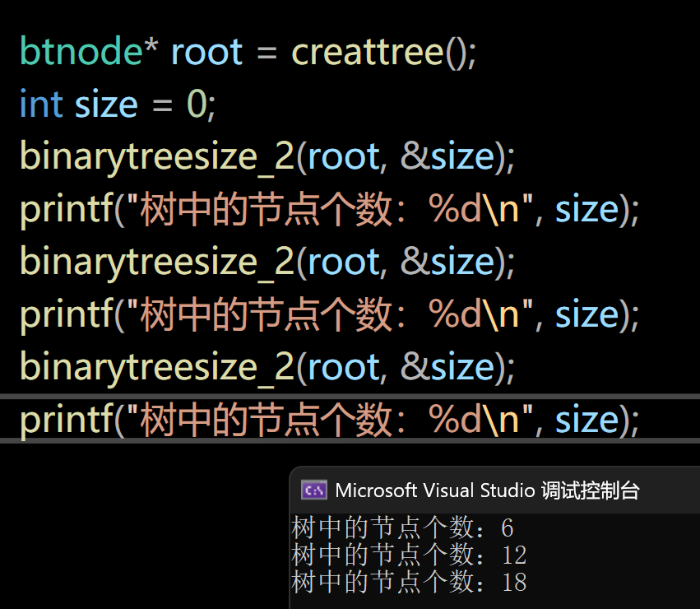
Task: Click the highlighted last printf line
Action: [330, 420]
